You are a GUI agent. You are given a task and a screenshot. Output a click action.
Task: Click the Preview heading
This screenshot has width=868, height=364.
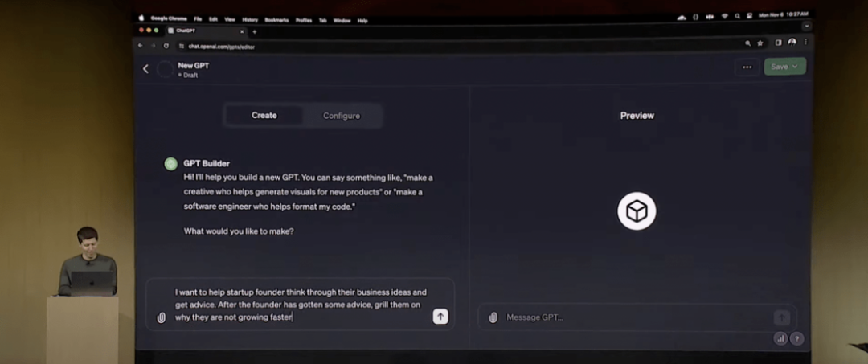tap(637, 116)
